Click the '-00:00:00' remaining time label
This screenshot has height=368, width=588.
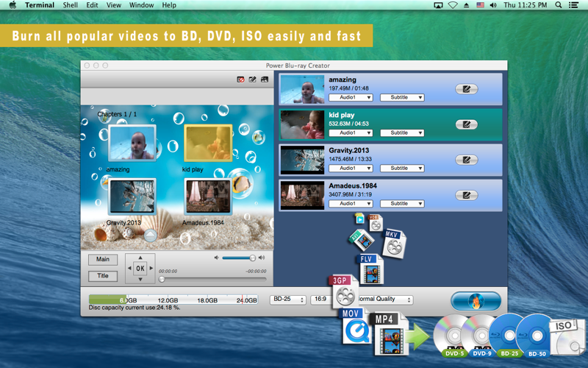click(256, 271)
